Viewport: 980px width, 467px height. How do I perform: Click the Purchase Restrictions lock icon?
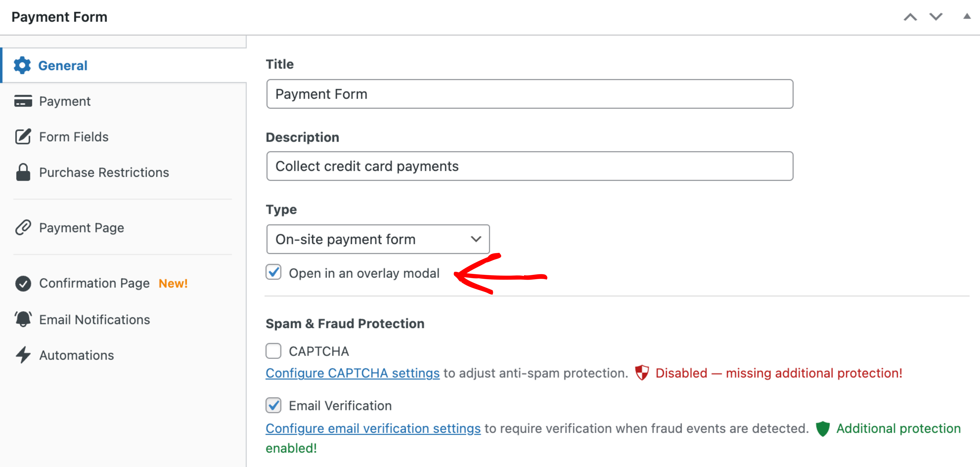coord(23,172)
